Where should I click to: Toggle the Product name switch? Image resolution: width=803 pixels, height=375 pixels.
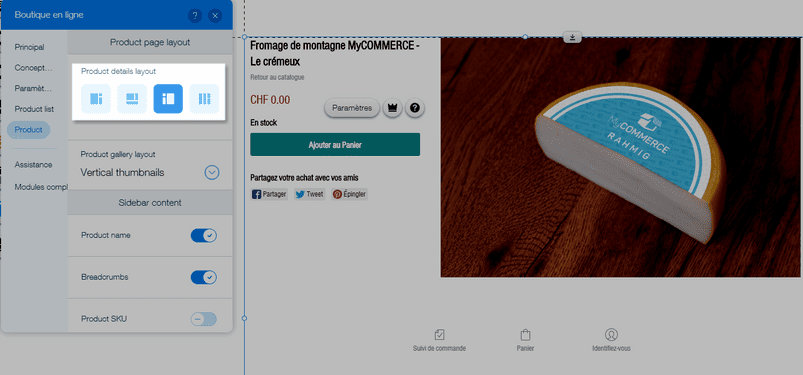click(204, 236)
